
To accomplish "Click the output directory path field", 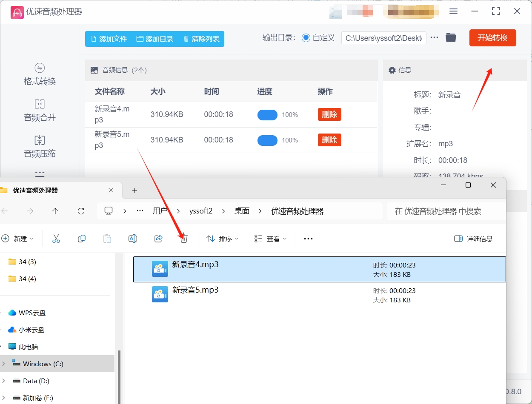I will click(x=384, y=38).
